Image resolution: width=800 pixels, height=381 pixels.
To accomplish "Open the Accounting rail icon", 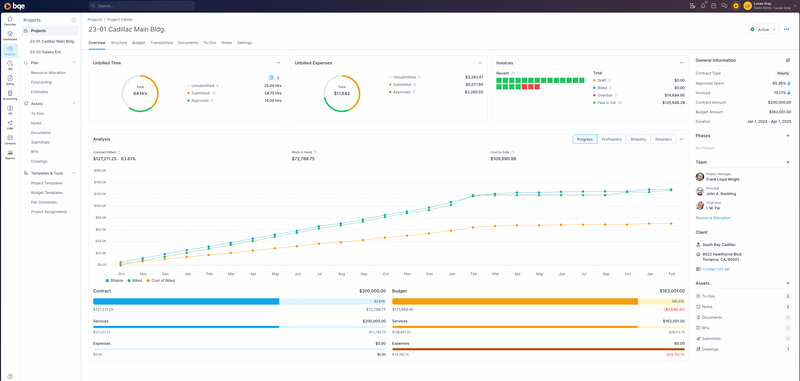I will point(10,94).
